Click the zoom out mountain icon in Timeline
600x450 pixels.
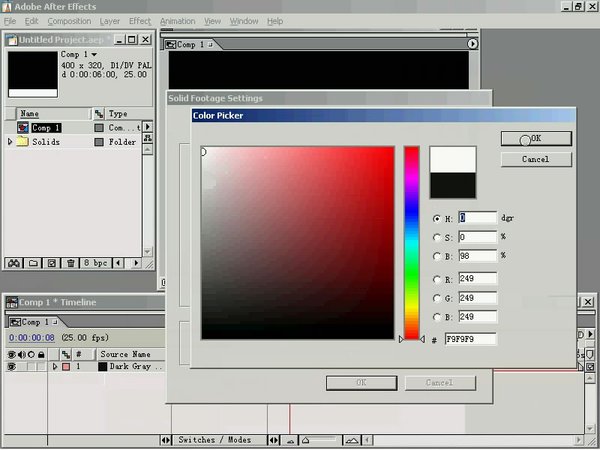(x=290, y=440)
